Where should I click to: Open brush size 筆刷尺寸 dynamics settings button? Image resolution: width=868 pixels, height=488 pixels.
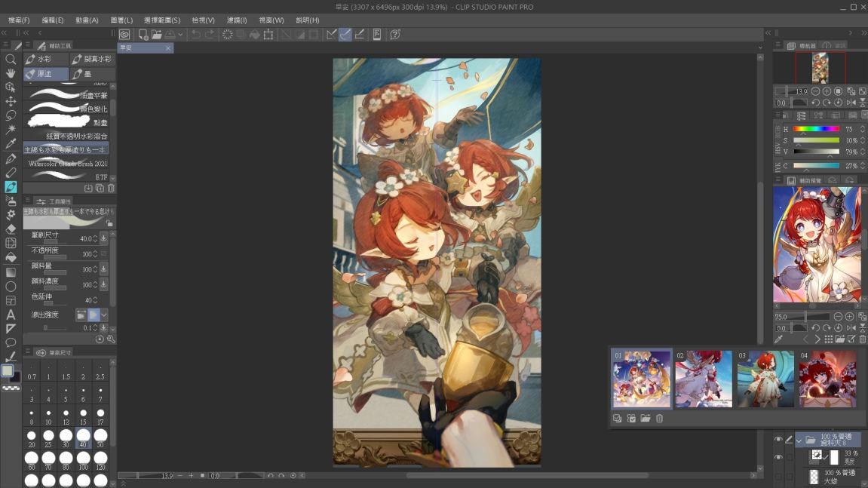click(x=103, y=238)
